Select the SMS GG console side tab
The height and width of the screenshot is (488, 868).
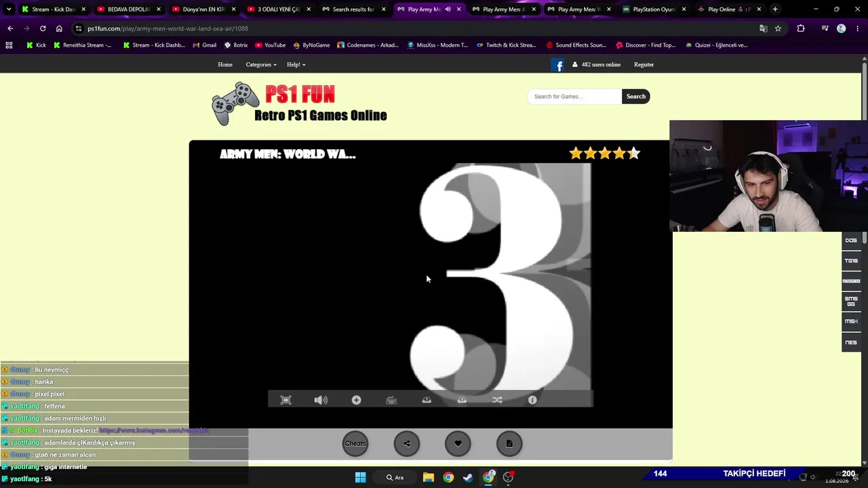pyautogui.click(x=851, y=302)
